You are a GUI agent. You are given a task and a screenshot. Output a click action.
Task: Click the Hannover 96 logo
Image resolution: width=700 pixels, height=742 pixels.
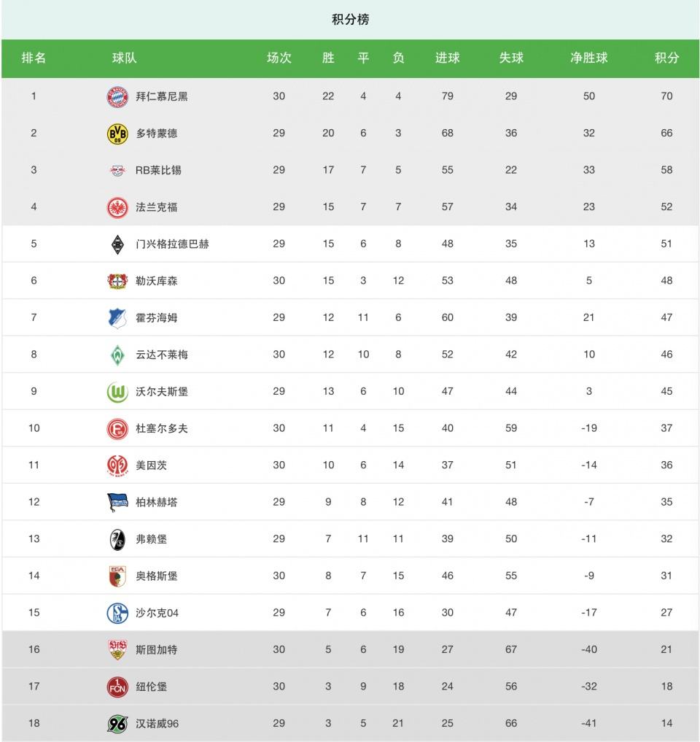[x=117, y=724]
